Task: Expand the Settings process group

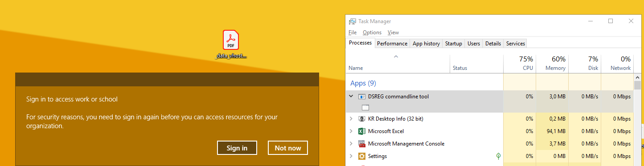Action: [x=351, y=156]
